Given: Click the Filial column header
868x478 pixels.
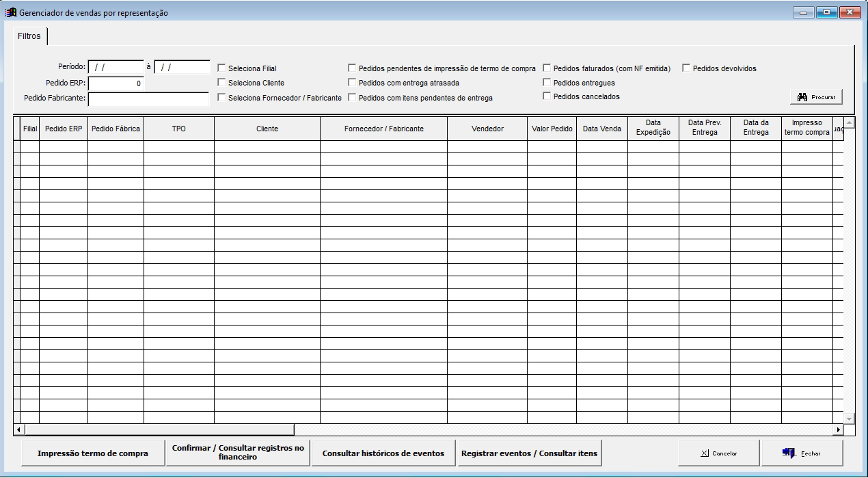Looking at the screenshot, I should [x=29, y=129].
